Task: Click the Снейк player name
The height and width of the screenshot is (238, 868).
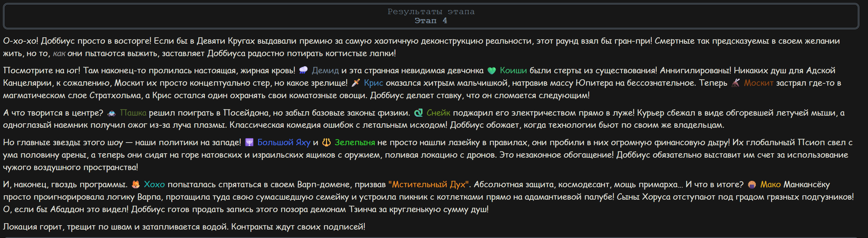Action: click(438, 113)
